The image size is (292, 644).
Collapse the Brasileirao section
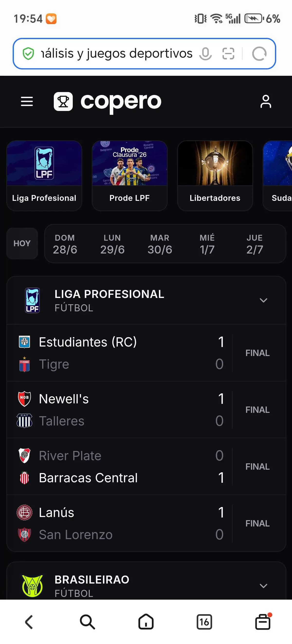pyautogui.click(x=264, y=586)
